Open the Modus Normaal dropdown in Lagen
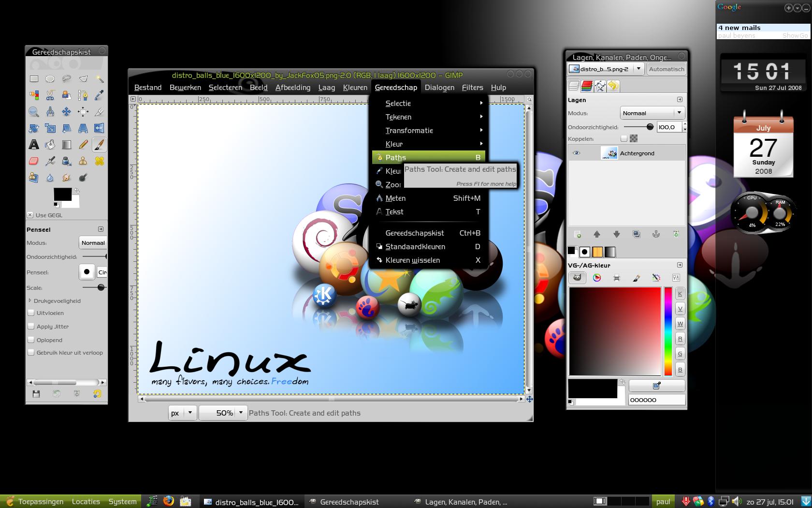This screenshot has height=508, width=812. (652, 113)
